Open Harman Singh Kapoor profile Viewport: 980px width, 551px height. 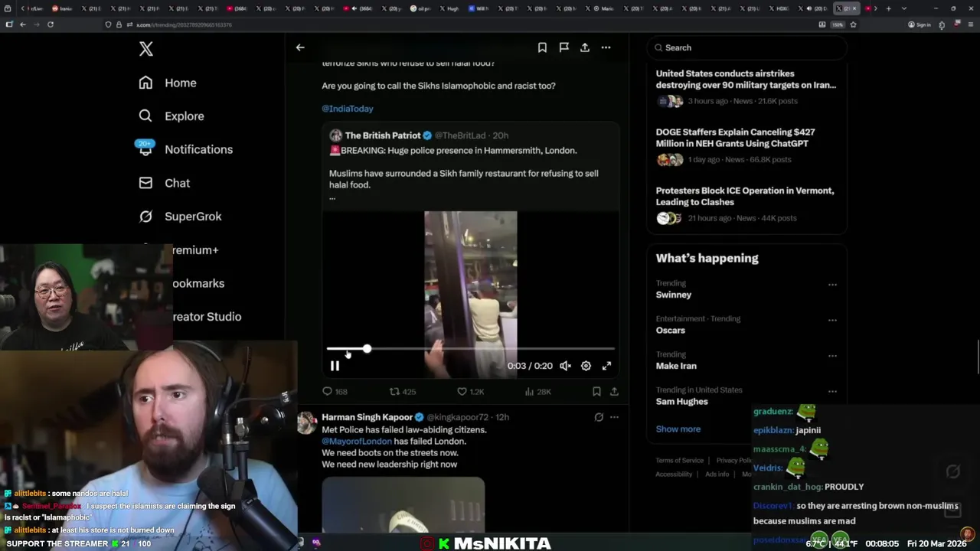367,417
